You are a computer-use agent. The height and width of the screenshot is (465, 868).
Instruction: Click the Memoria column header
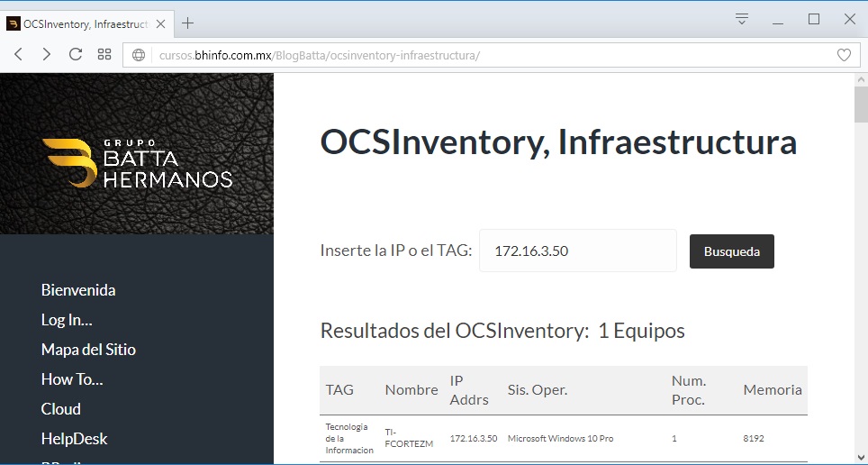773,389
